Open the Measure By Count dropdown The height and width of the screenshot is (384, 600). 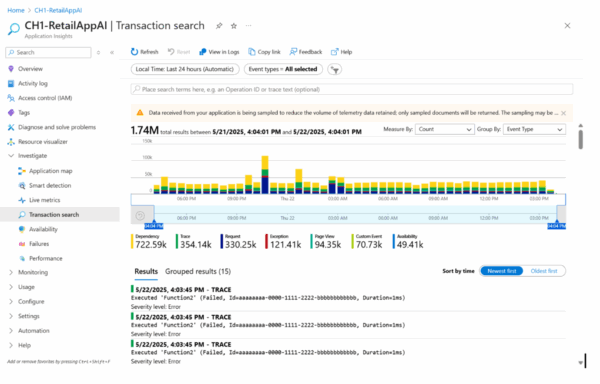pos(445,130)
